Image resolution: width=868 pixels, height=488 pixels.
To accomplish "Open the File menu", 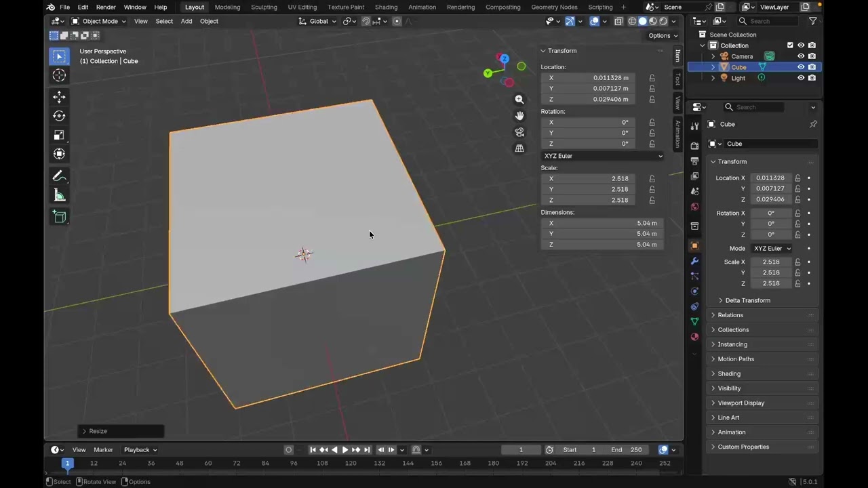I will [64, 7].
